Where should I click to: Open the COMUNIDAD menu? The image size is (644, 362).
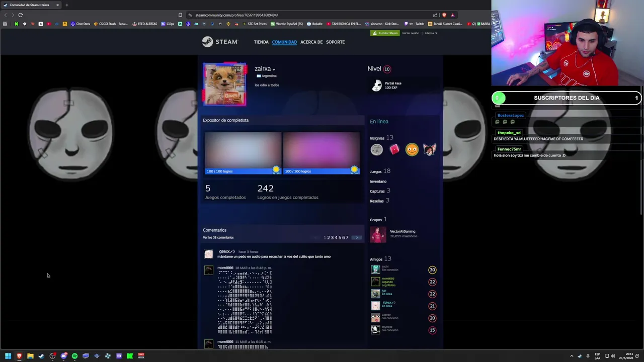coord(284,42)
